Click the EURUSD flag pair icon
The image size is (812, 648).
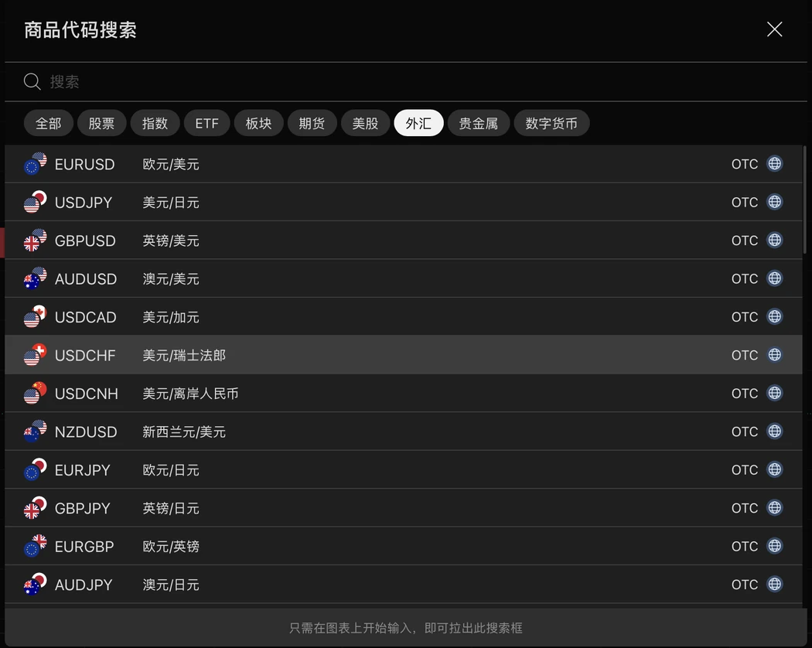(x=36, y=164)
